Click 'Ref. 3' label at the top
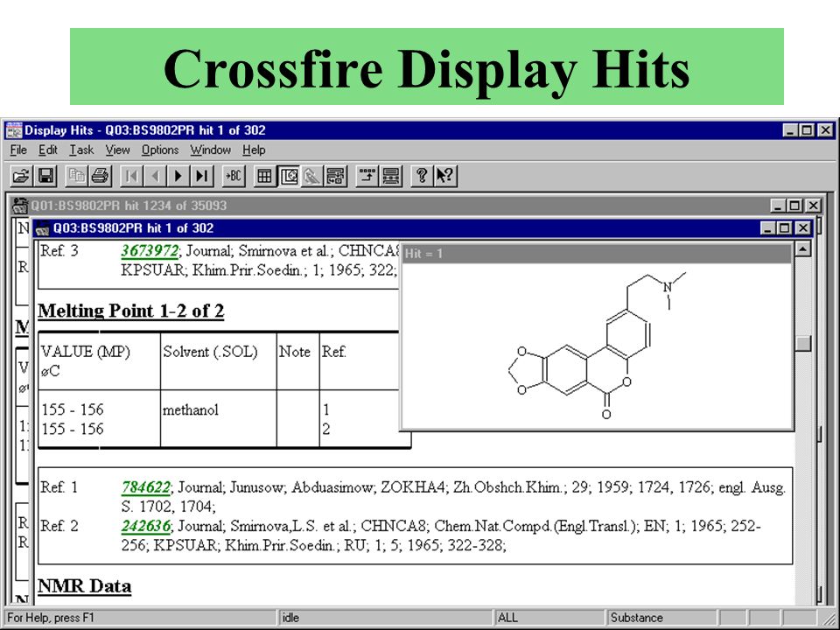 click(59, 251)
